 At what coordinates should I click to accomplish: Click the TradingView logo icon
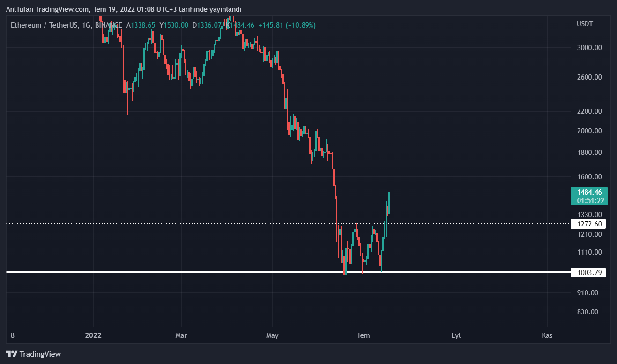pos(12,354)
